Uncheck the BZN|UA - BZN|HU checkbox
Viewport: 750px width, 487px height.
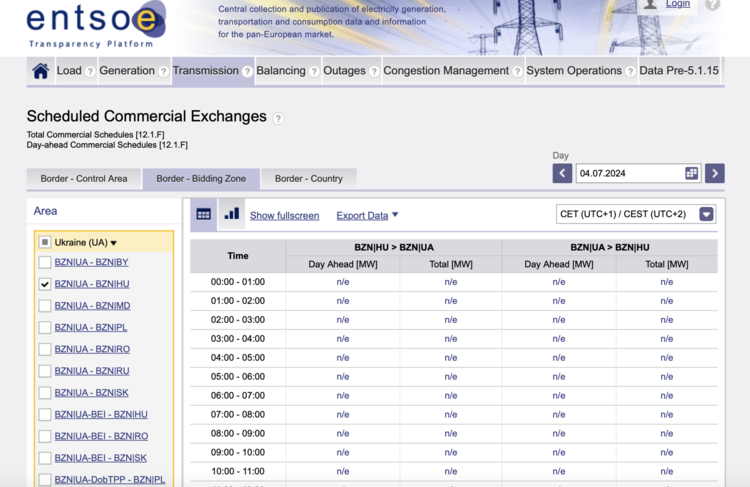(44, 284)
